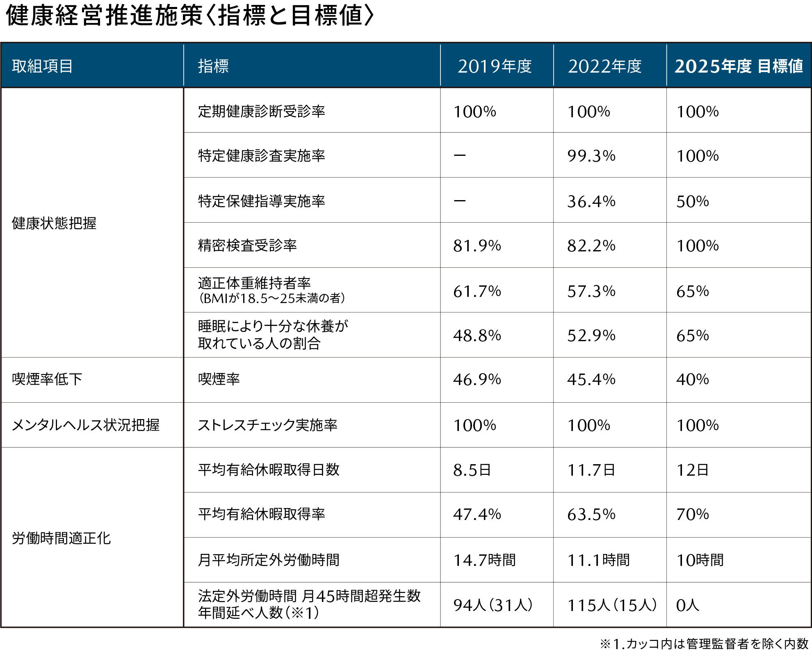Click the 特定保健指導実施率 indicator
This screenshot has width=812, height=652.
[x=262, y=201]
